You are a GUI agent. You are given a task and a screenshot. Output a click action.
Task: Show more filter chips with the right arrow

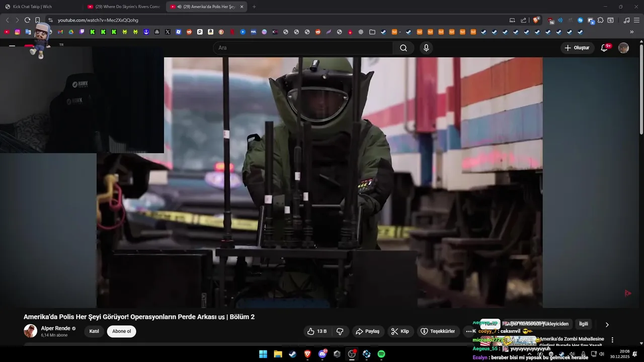(607, 324)
